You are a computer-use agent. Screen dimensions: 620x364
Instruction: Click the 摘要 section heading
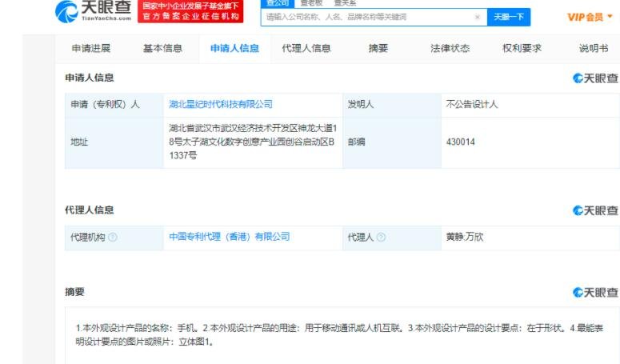tap(74, 292)
